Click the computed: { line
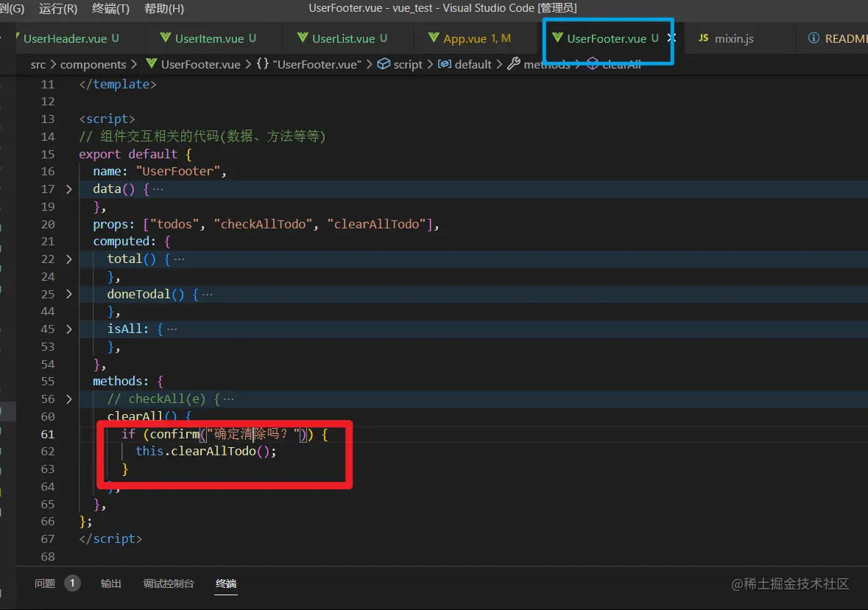The width and height of the screenshot is (868, 610). point(132,241)
